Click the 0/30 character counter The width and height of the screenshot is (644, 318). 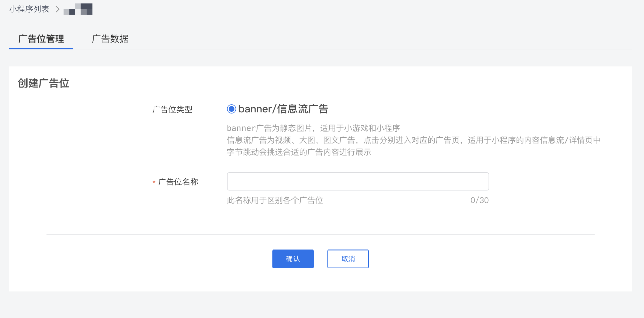tap(479, 200)
